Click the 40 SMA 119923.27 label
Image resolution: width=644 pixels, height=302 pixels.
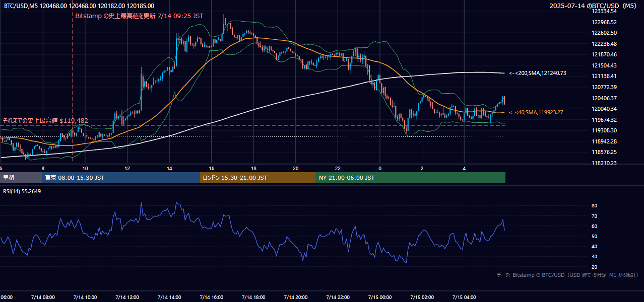(x=536, y=113)
